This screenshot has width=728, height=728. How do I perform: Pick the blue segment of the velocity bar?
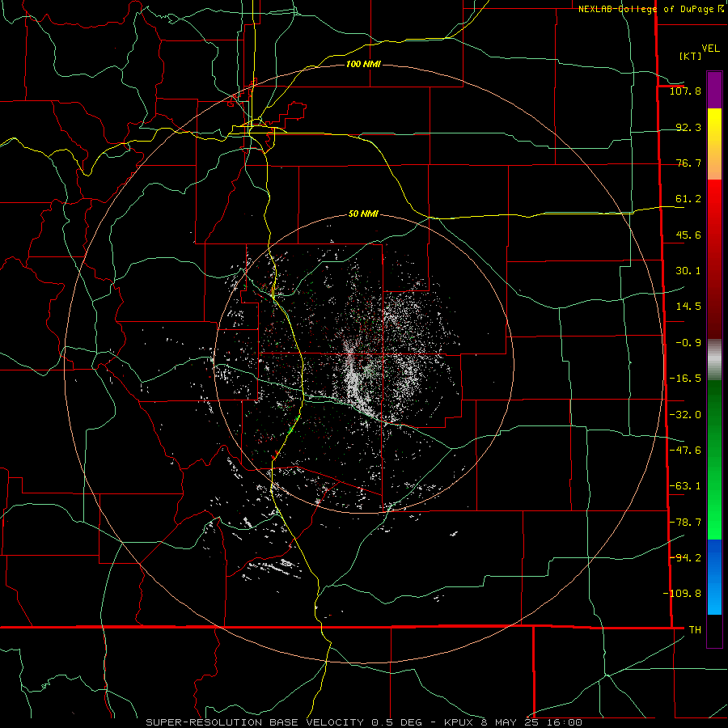click(714, 577)
